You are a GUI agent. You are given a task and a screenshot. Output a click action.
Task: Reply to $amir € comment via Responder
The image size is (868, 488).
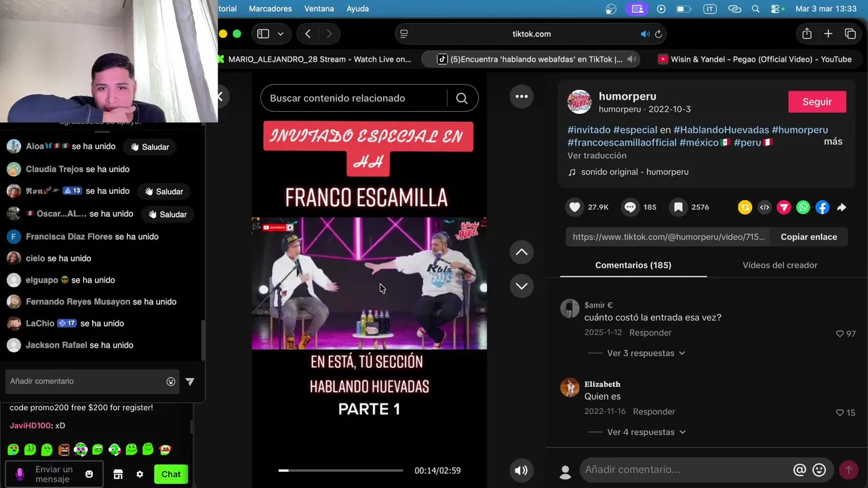650,333
